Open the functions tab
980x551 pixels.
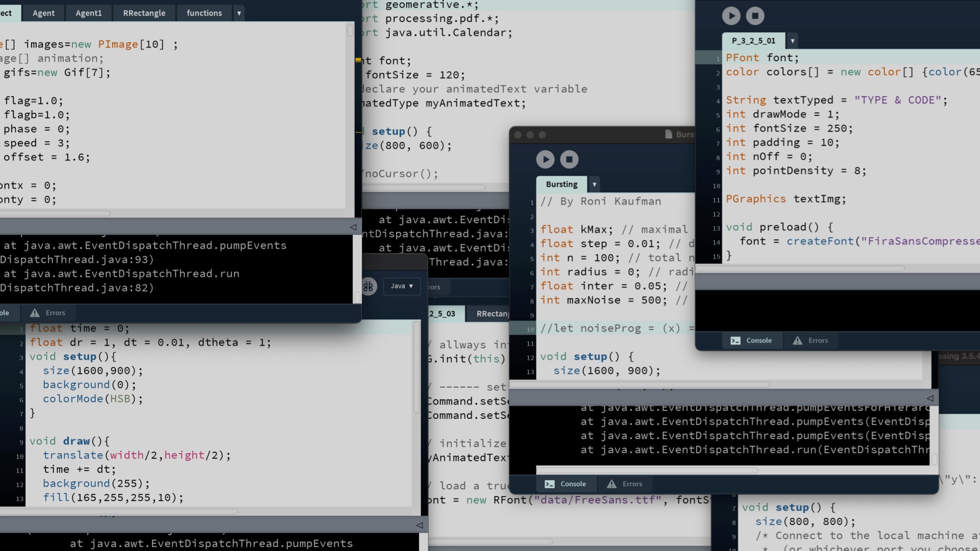tap(204, 13)
